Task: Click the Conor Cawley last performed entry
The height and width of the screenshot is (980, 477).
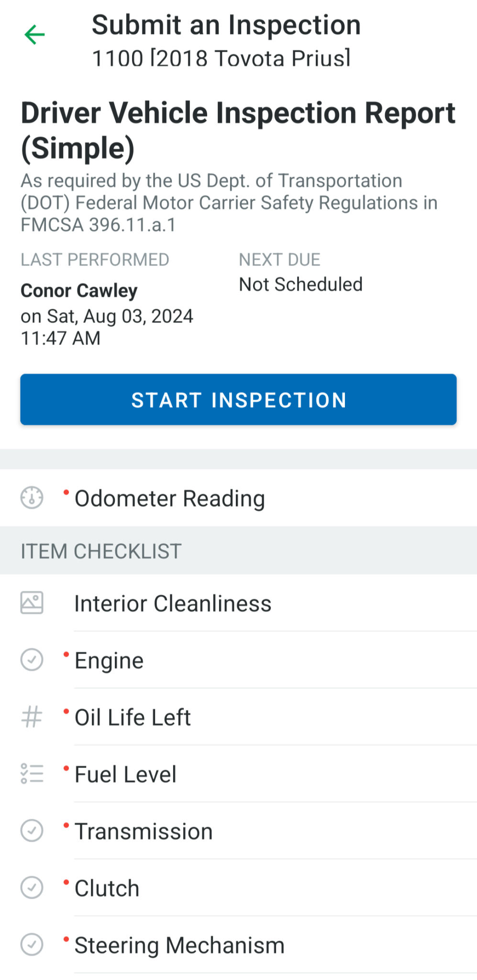Action: pos(79,290)
